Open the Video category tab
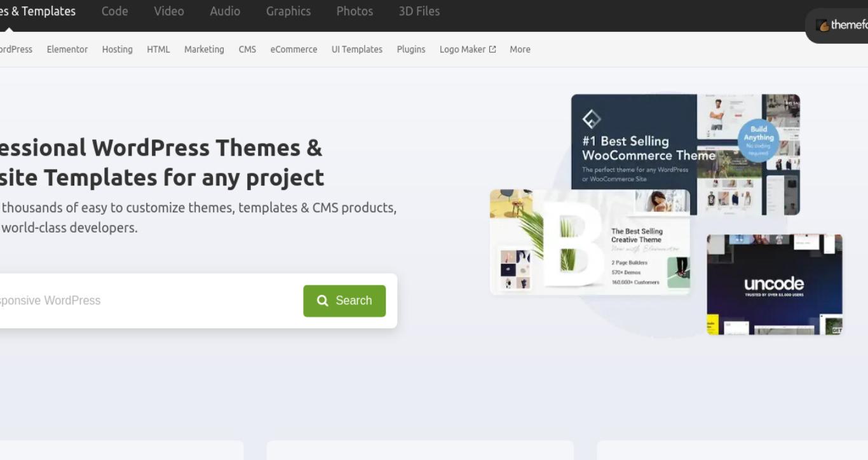 [x=169, y=11]
